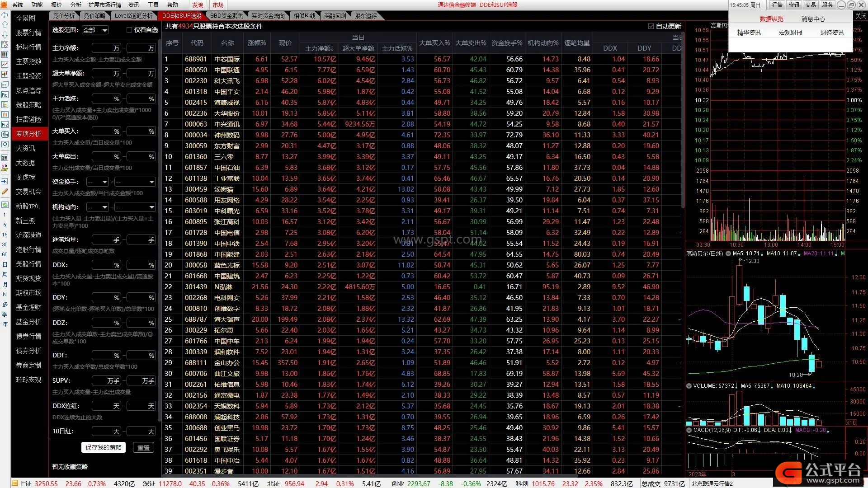Click the 主力净额 minimum input field
The image size is (868, 488).
pos(106,48)
